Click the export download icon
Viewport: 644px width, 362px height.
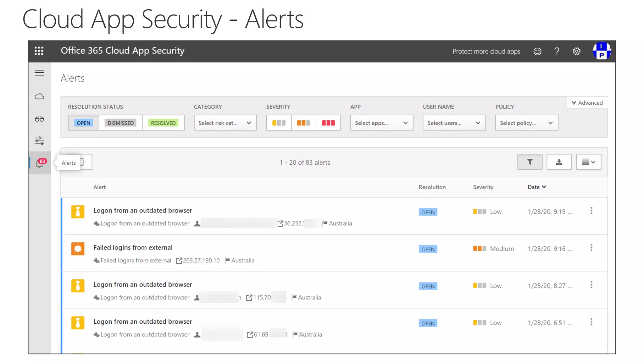pyautogui.click(x=559, y=162)
